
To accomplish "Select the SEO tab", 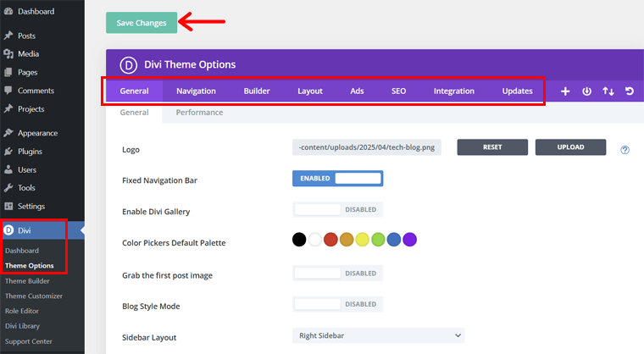I will (x=398, y=91).
